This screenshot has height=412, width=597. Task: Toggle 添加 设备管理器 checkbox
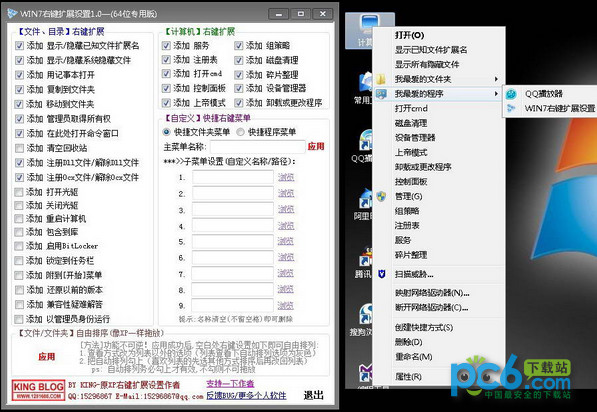coord(238,88)
